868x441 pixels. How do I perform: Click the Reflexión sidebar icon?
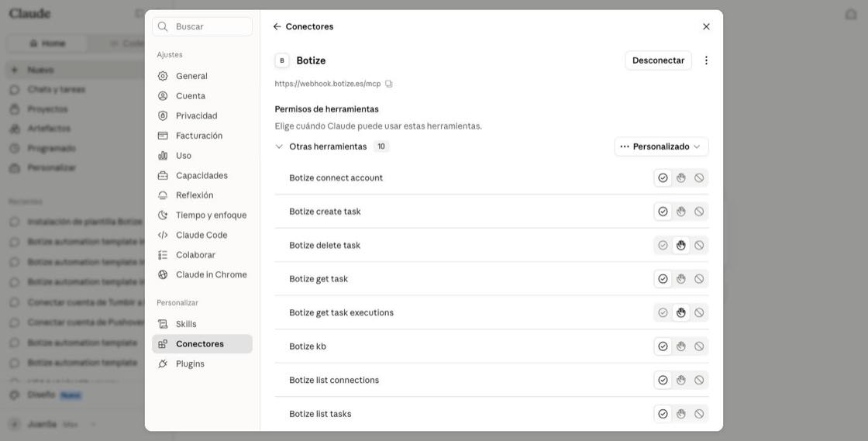163,195
